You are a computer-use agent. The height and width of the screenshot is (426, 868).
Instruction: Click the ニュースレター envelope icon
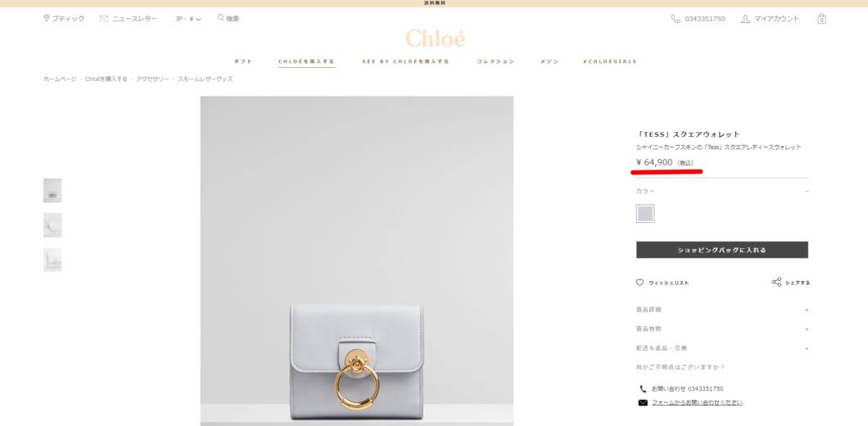coord(103,18)
